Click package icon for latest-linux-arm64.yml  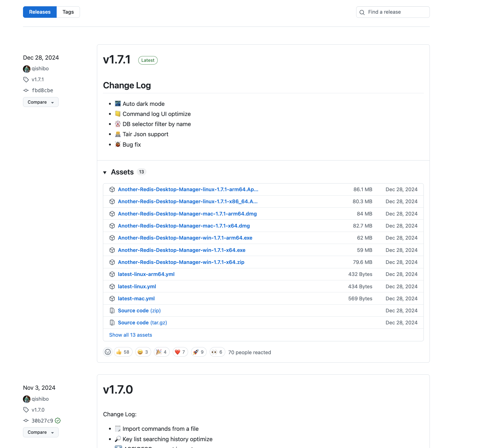(112, 274)
